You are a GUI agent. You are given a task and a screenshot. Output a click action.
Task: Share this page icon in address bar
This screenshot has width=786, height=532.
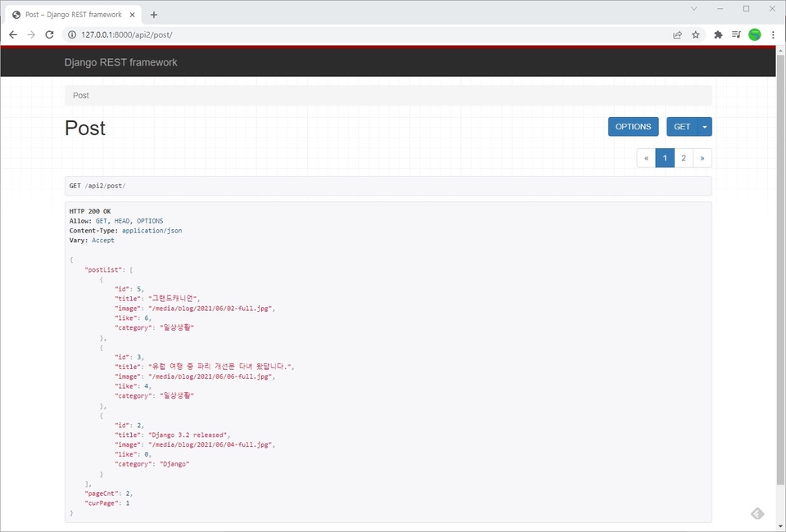(677, 34)
